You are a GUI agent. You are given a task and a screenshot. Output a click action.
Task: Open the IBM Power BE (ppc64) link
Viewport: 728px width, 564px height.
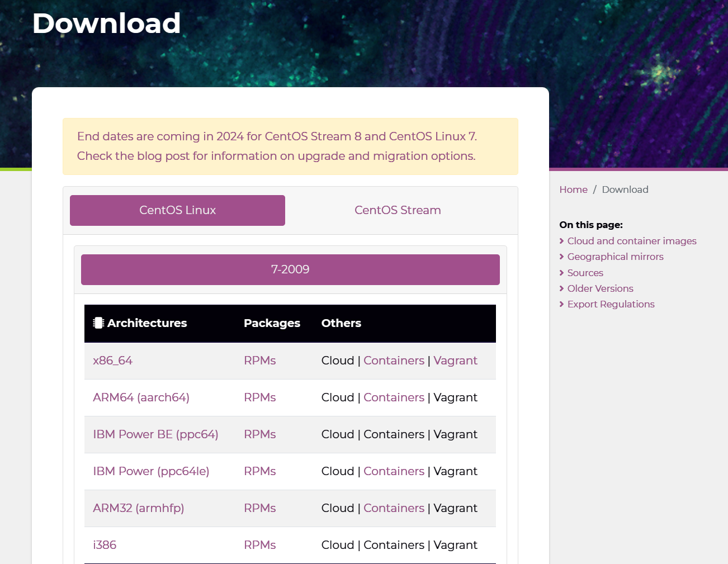click(155, 434)
